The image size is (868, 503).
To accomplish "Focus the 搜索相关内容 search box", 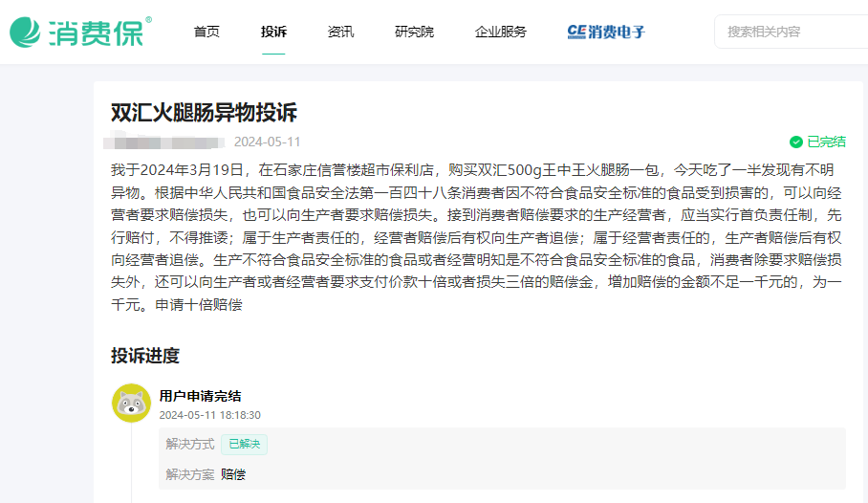I will (x=792, y=32).
